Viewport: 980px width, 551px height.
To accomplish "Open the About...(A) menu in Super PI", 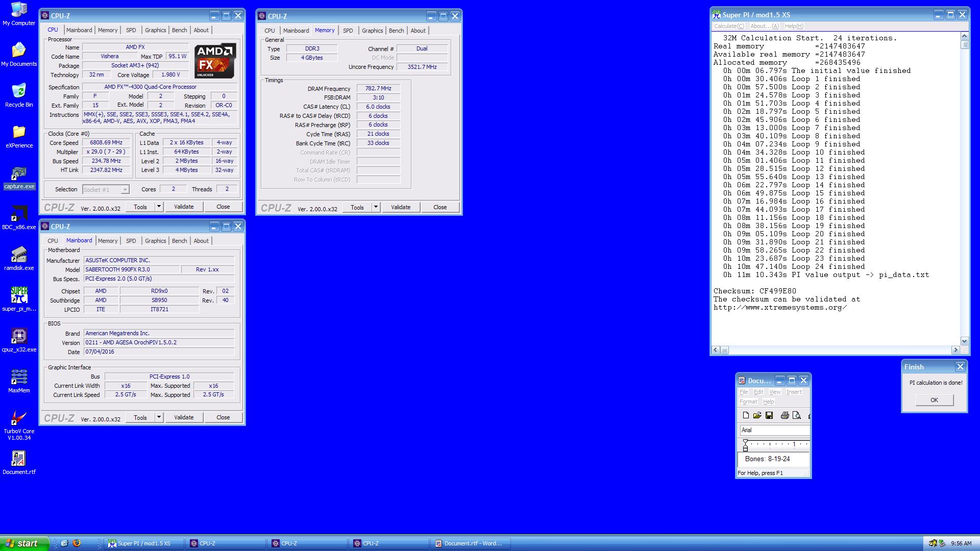I will tap(764, 26).
